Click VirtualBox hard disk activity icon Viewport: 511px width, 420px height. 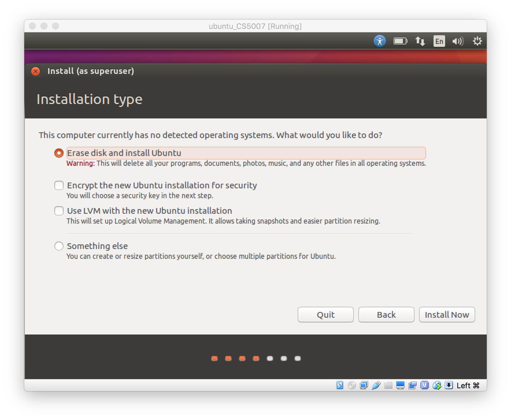pyautogui.click(x=340, y=385)
